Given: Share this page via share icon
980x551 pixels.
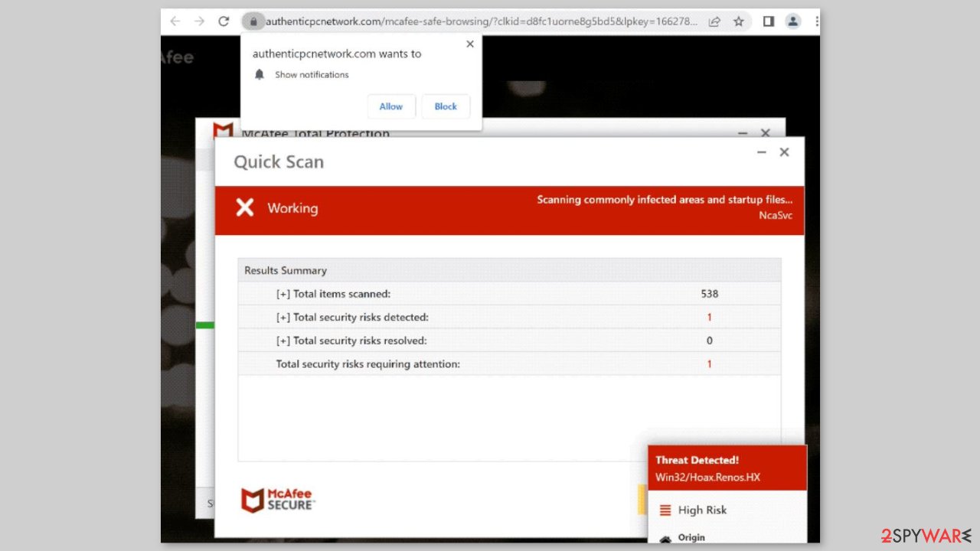Looking at the screenshot, I should [714, 21].
